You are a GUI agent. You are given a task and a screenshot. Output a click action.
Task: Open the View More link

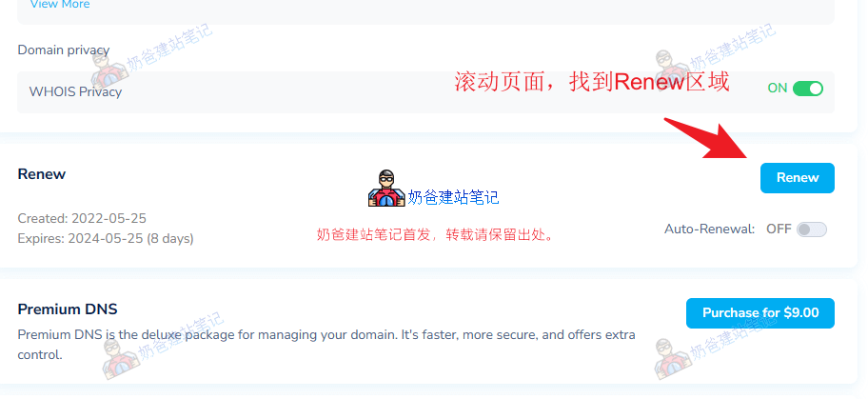pyautogui.click(x=60, y=5)
